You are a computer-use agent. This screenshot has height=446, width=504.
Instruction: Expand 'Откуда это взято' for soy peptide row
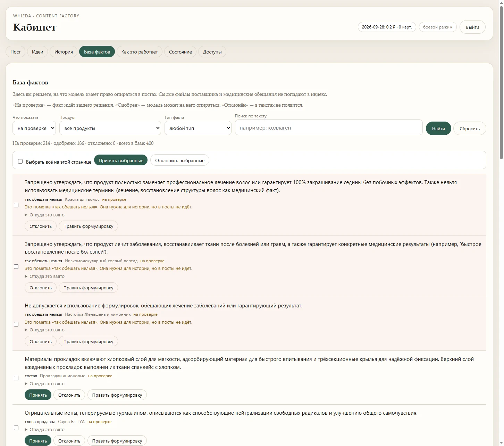coord(45,276)
